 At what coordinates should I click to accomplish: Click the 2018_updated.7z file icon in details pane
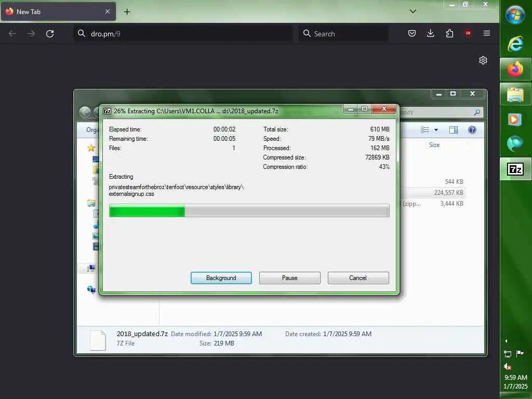coord(98,340)
